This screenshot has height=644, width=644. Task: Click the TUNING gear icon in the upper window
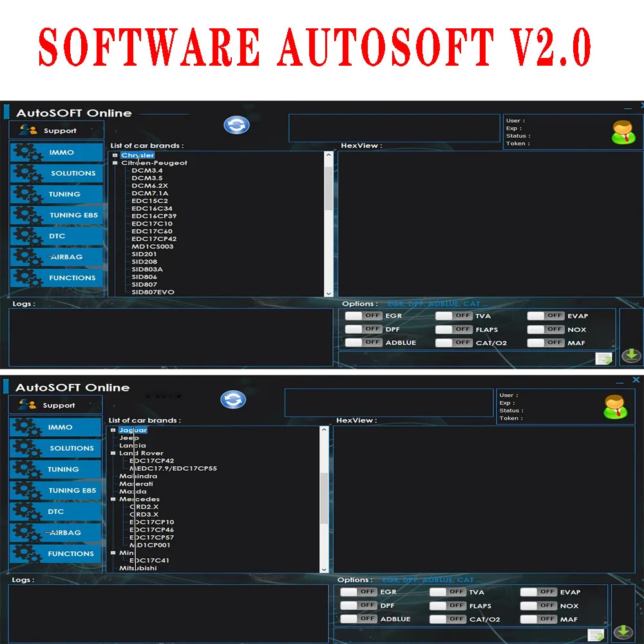(x=28, y=194)
